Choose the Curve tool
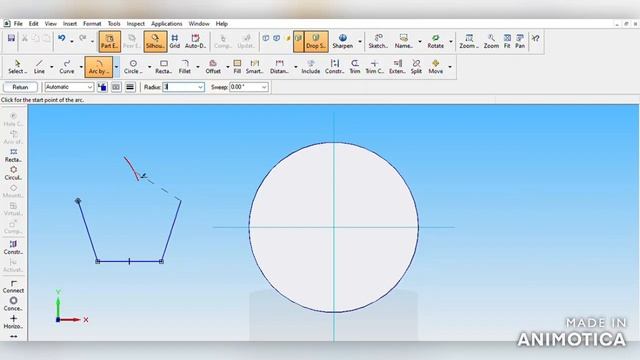The image size is (640, 360). pos(67,67)
